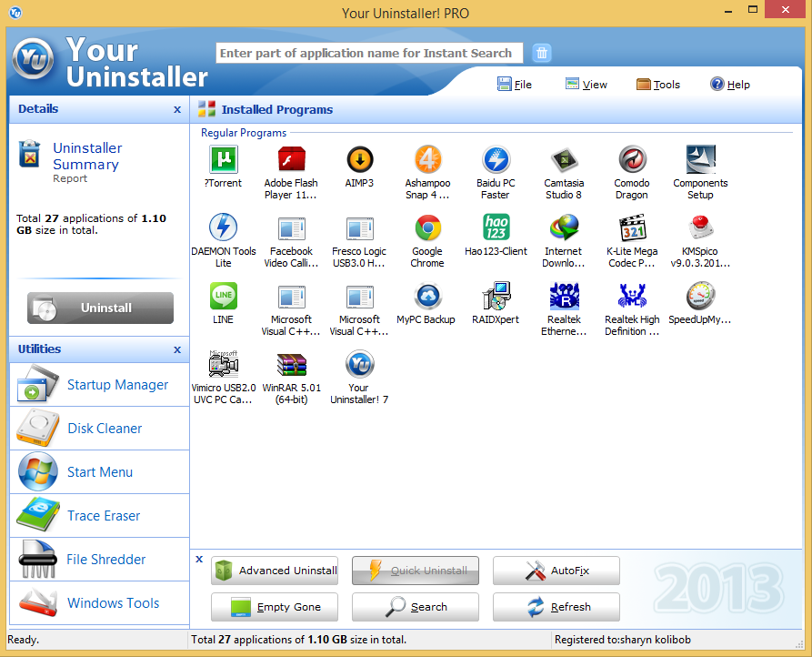Image resolution: width=812 pixels, height=657 pixels.
Task: Select Google Chrome icon
Action: coord(427,227)
